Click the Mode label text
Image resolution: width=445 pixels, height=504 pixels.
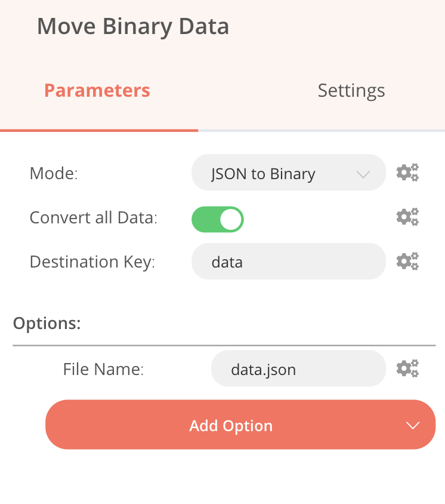coord(54,174)
